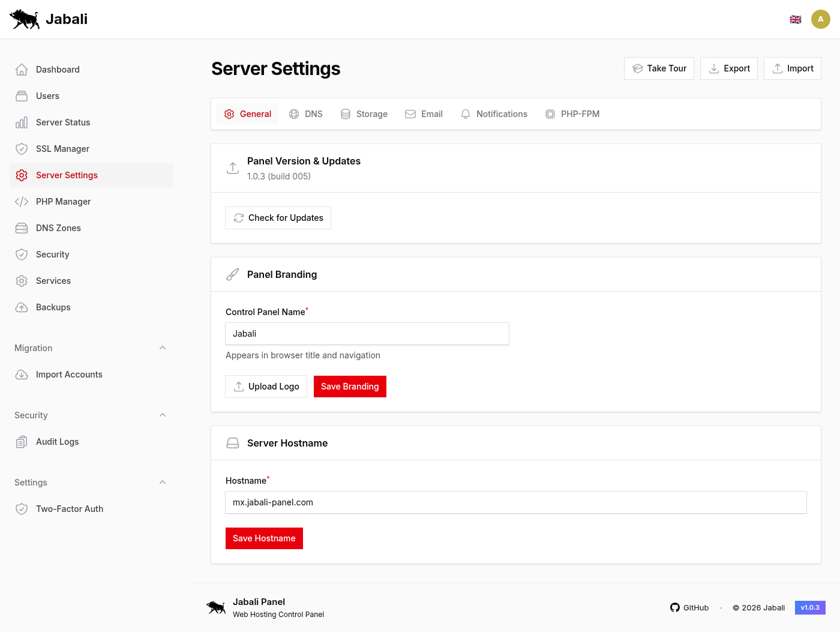This screenshot has height=632, width=840.
Task: Click the UK flag language selector
Action: click(796, 19)
